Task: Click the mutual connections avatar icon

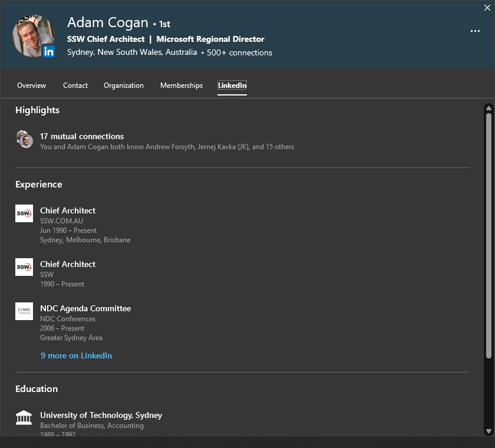Action: pos(24,140)
